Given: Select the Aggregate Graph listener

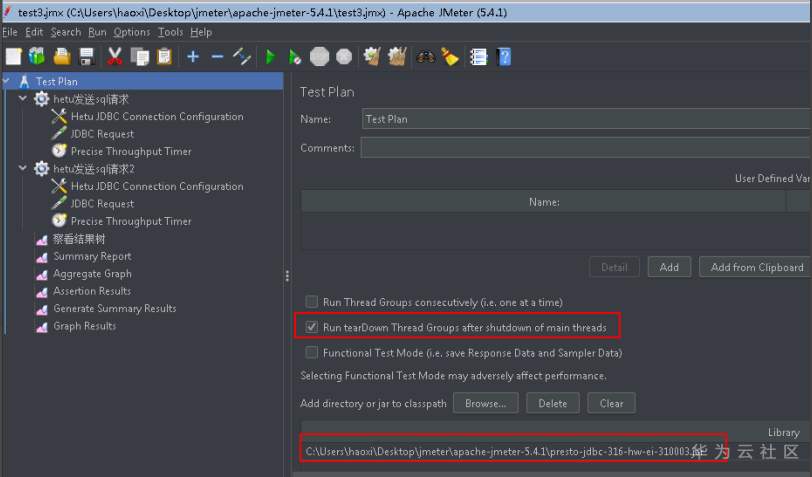Looking at the screenshot, I should [x=92, y=273].
